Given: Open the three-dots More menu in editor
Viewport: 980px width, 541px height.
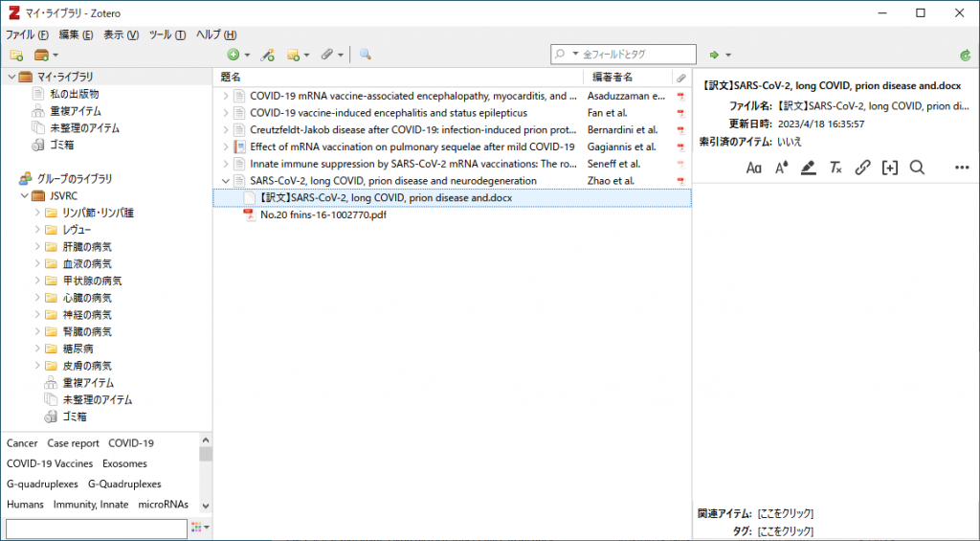Looking at the screenshot, I should point(962,168).
